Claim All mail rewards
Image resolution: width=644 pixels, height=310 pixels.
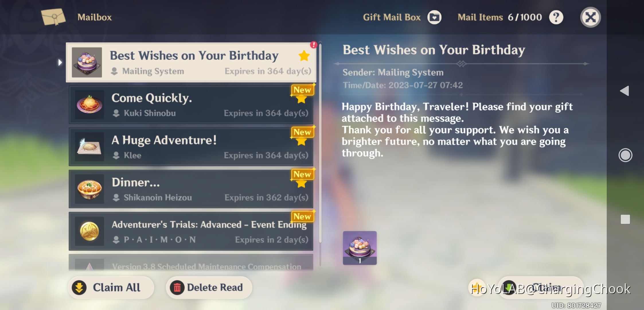(111, 288)
